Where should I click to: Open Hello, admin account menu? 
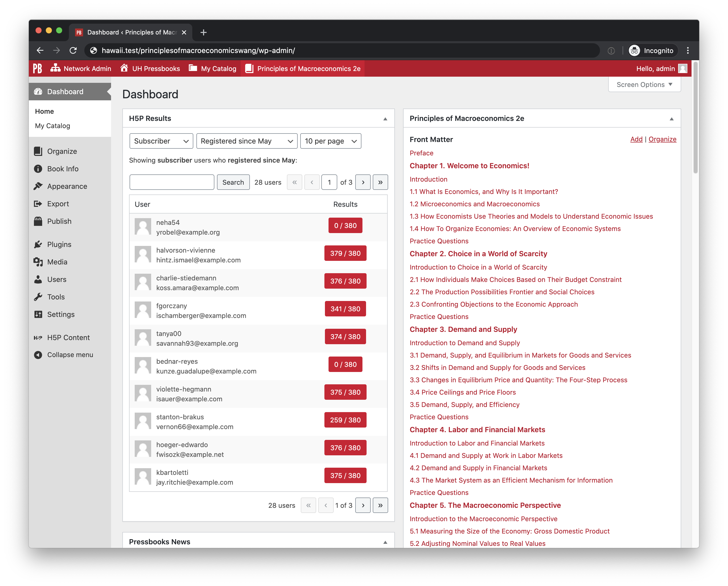point(661,69)
